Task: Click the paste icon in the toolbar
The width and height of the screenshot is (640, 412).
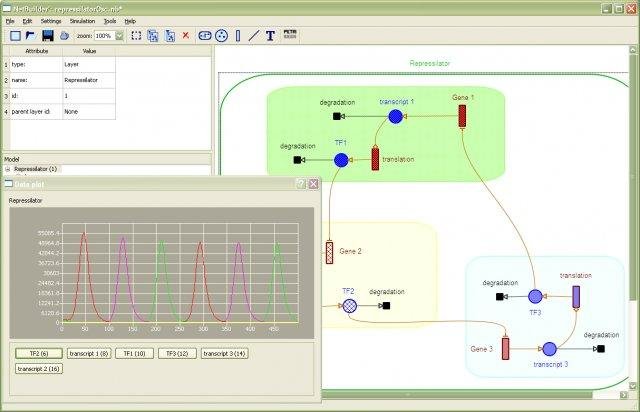Action: tap(170, 36)
